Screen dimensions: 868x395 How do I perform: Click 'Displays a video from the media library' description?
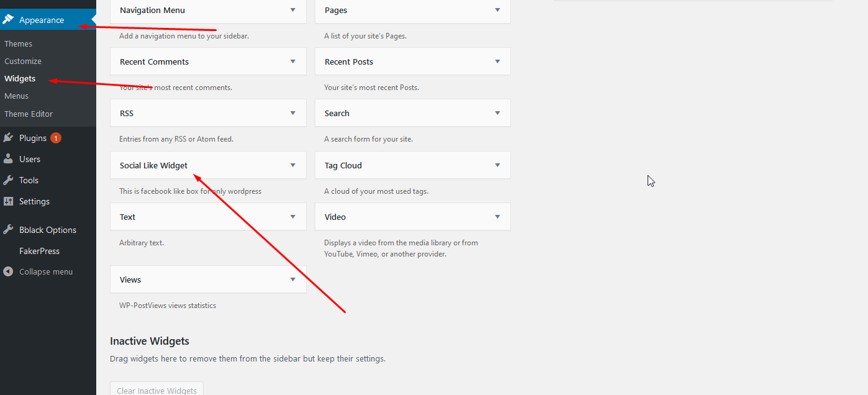[401, 248]
